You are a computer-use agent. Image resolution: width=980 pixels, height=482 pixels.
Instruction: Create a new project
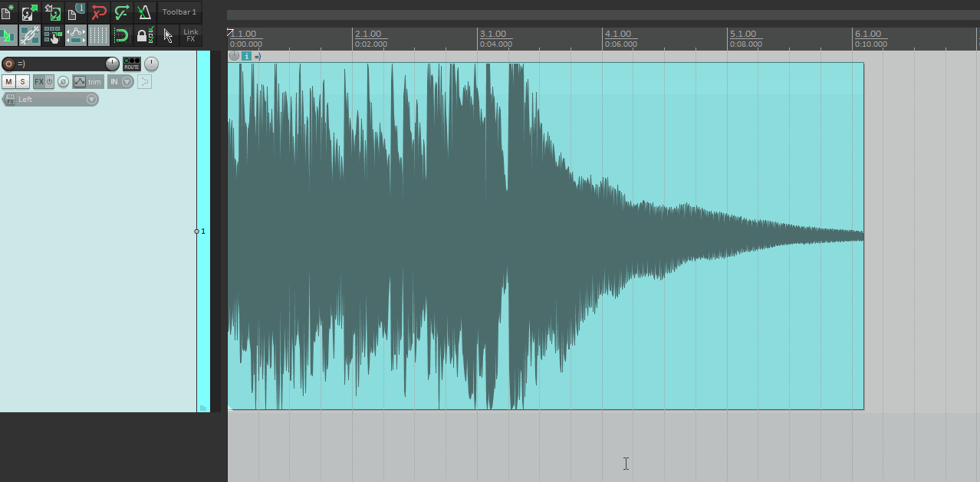coord(11,12)
